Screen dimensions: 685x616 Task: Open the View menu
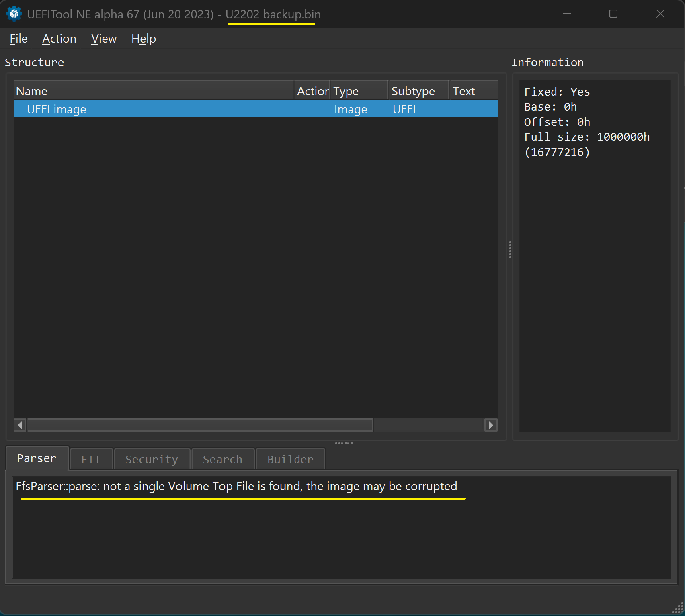104,39
